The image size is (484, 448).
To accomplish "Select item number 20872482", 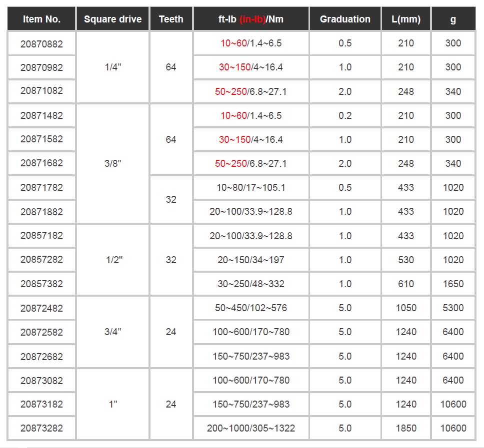I will [x=41, y=308].
